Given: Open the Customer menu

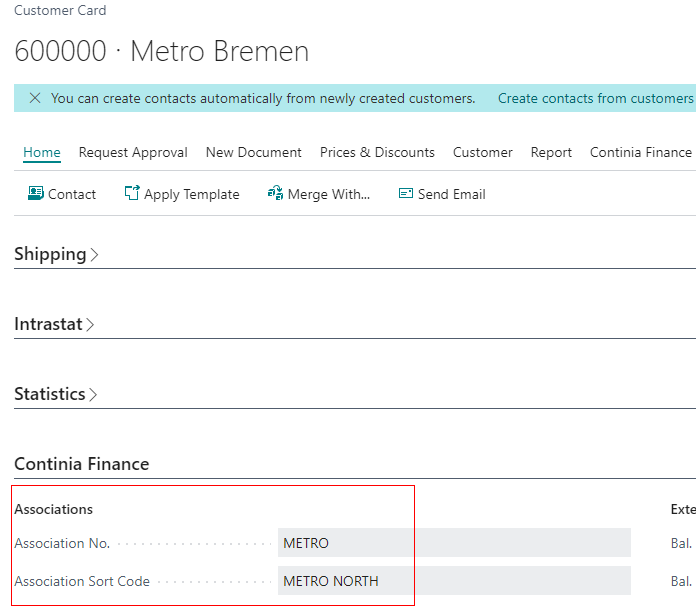Looking at the screenshot, I should click(482, 152).
